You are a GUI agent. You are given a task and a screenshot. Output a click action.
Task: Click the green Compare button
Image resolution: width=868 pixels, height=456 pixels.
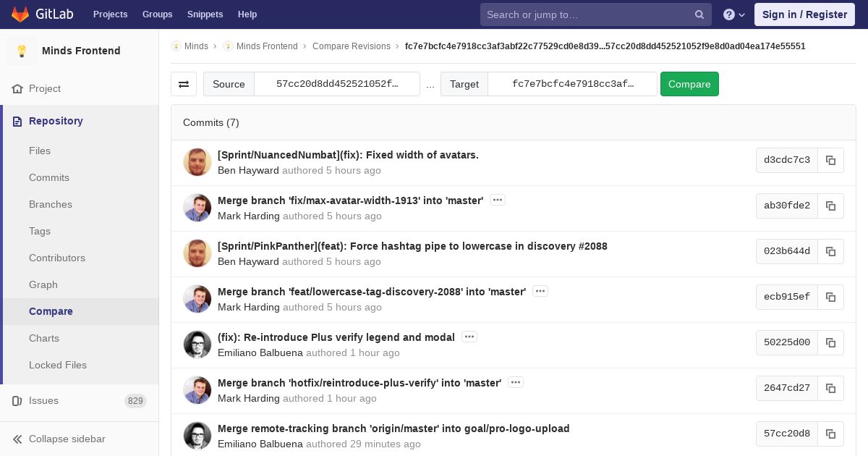(x=689, y=84)
